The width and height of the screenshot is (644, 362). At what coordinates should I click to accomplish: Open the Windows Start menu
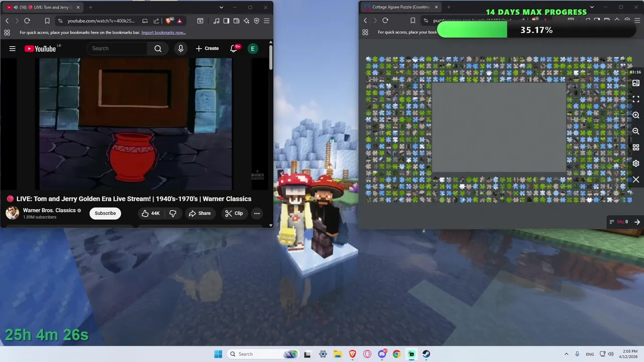point(218,354)
